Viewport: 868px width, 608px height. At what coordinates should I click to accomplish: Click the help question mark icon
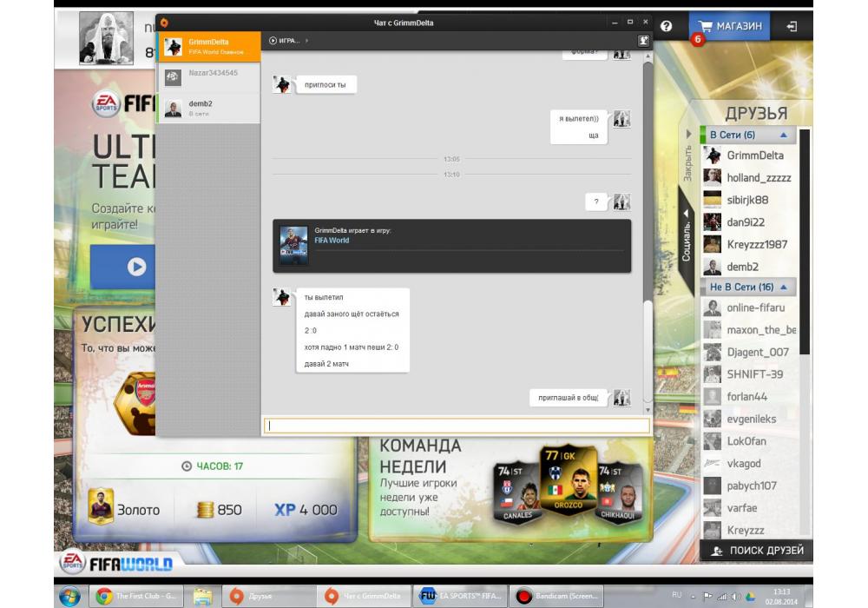(666, 26)
